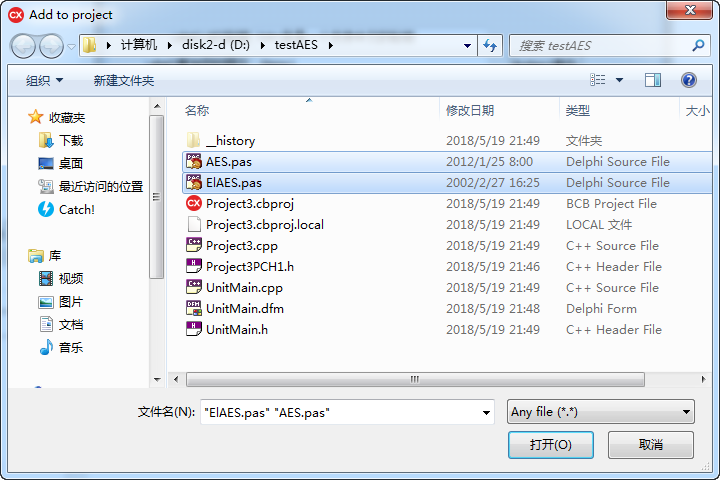Click the search magnifier icon
This screenshot has height=480, width=720.
pyautogui.click(x=698, y=45)
